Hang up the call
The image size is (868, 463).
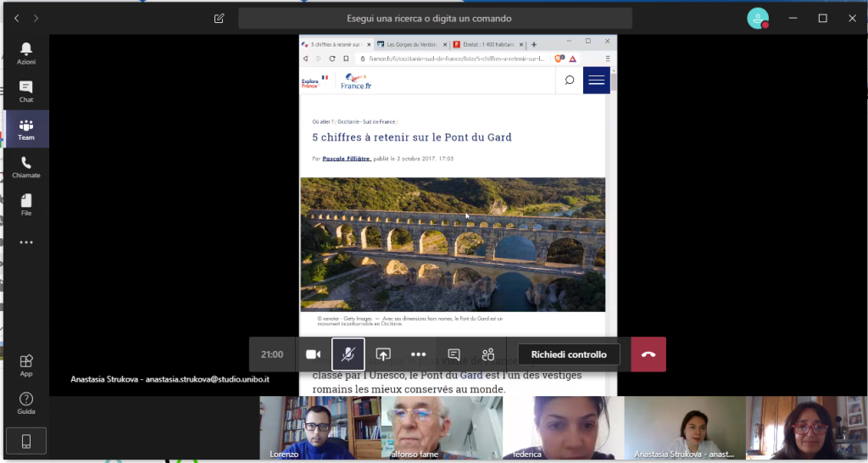point(648,354)
